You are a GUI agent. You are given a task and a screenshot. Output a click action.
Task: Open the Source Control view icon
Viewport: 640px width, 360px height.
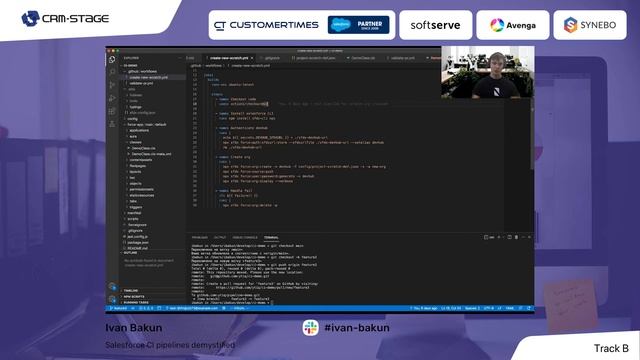tap(112, 85)
